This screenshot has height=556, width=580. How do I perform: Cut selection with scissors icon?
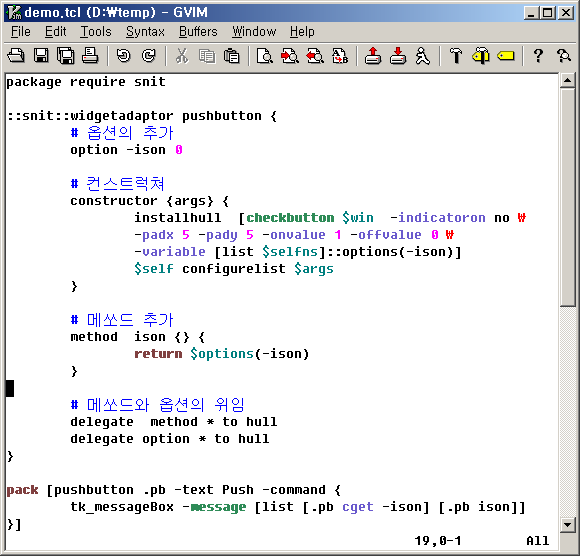point(182,56)
